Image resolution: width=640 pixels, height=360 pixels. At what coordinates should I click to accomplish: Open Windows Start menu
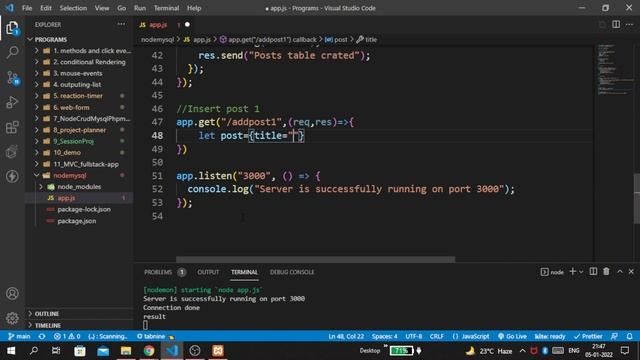pos(11,351)
